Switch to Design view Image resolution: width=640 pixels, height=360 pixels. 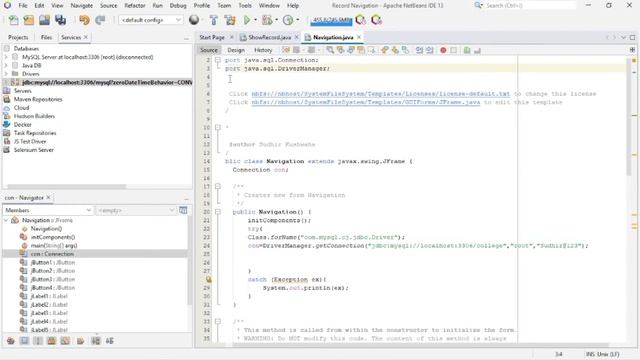coord(236,50)
